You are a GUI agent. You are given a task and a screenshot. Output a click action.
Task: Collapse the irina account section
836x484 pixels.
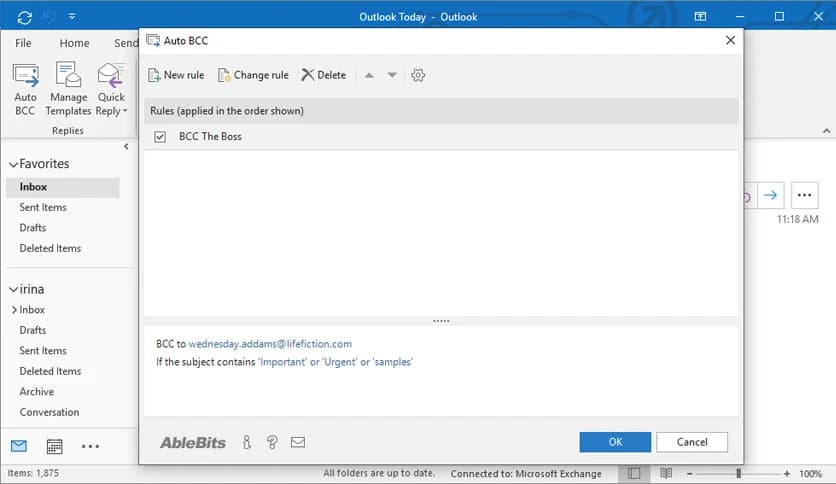(x=13, y=289)
